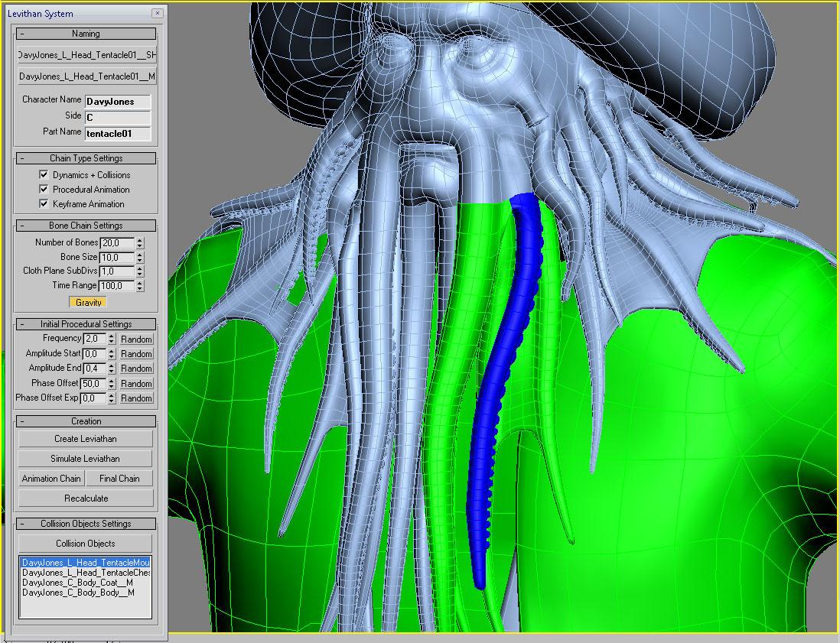Toggle Procedural Animation checkbox
This screenshot has width=840, height=643.
point(44,189)
